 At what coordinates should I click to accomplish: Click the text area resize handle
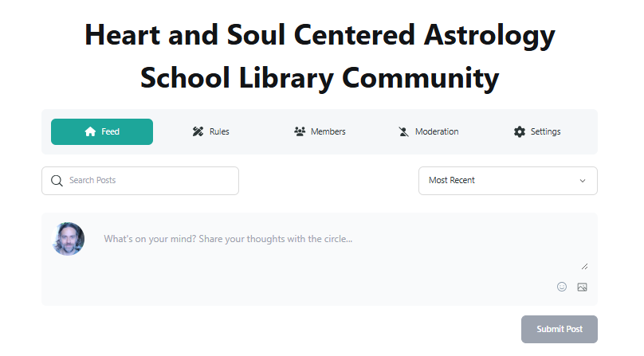[585, 267]
